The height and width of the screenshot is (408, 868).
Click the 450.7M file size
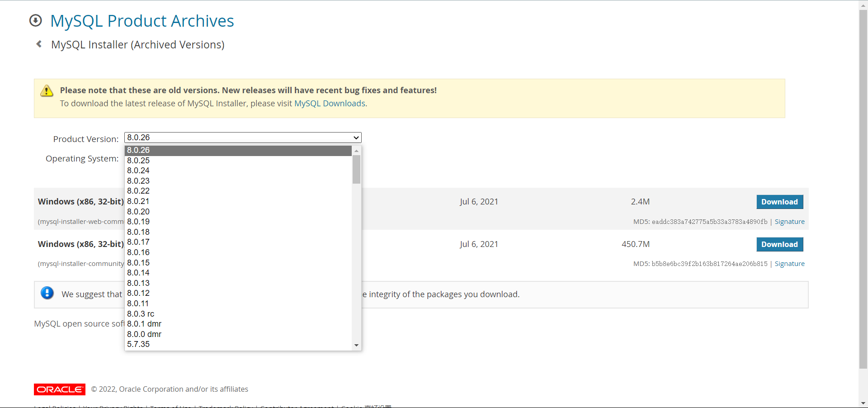pos(636,244)
